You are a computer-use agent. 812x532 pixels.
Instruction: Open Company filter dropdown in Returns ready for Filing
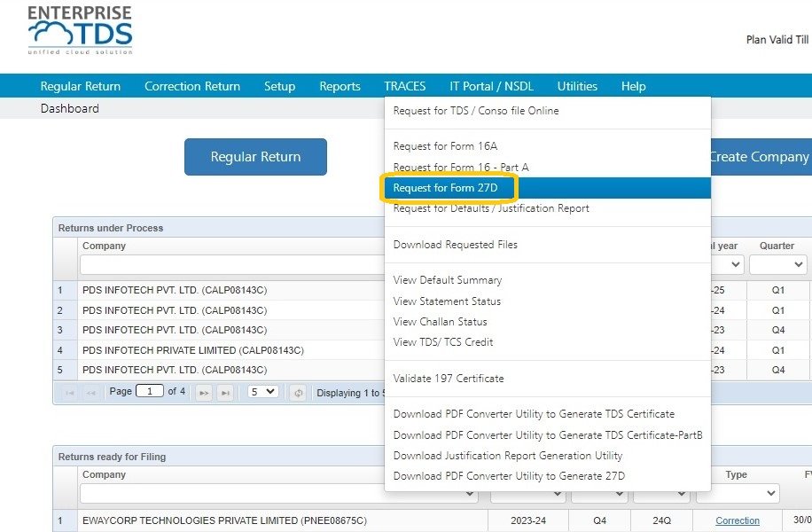pos(279,493)
